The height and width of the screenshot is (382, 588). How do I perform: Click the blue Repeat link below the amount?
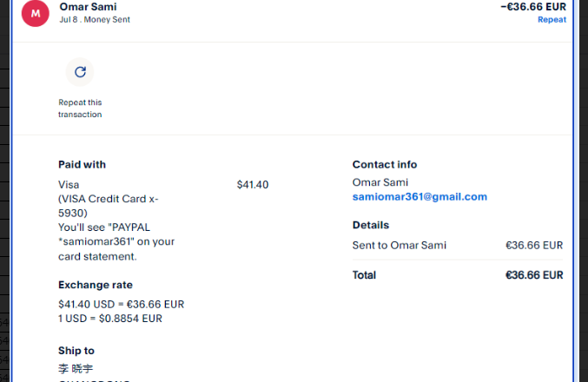click(x=552, y=19)
